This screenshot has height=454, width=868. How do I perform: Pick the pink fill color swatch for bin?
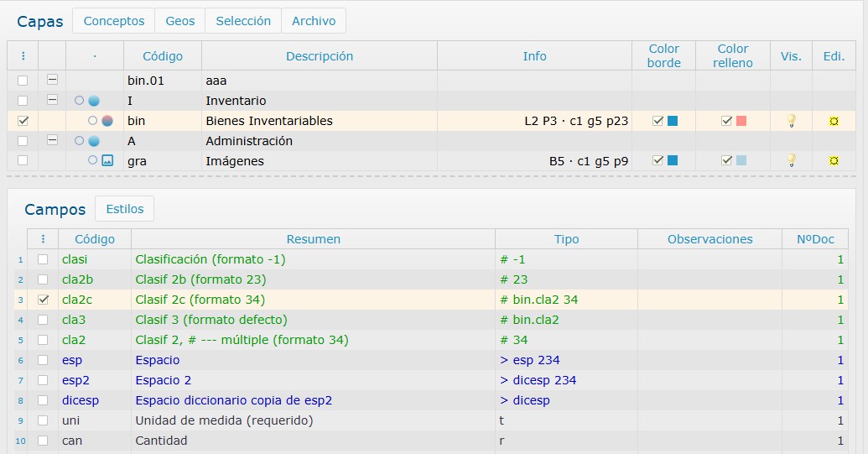pos(741,121)
